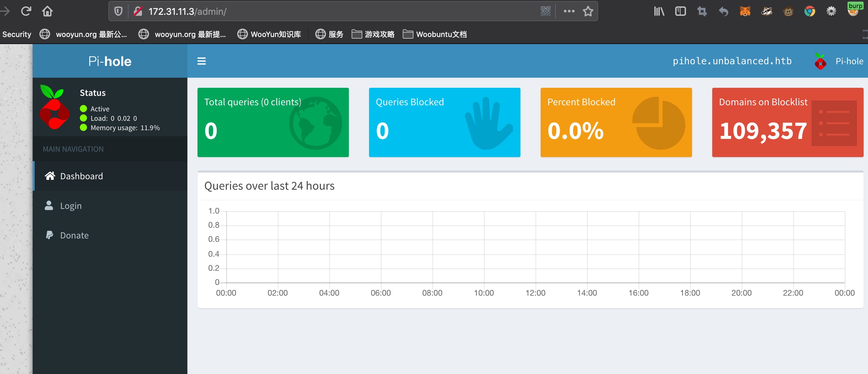Expand the 游戏攻略 bookmarks folder
Viewport: 868px width, 374px height.
373,34
